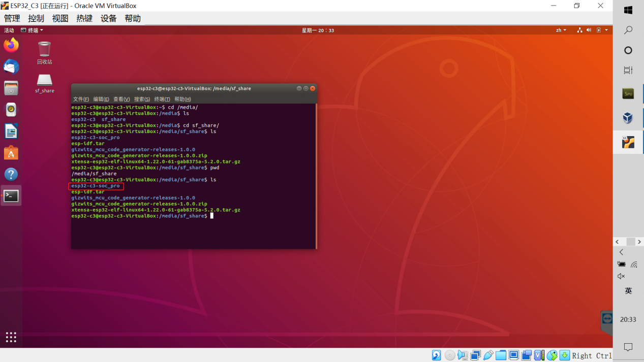Open Rhythmbox music player from dock
Image resolution: width=644 pixels, height=362 pixels.
click(x=11, y=110)
